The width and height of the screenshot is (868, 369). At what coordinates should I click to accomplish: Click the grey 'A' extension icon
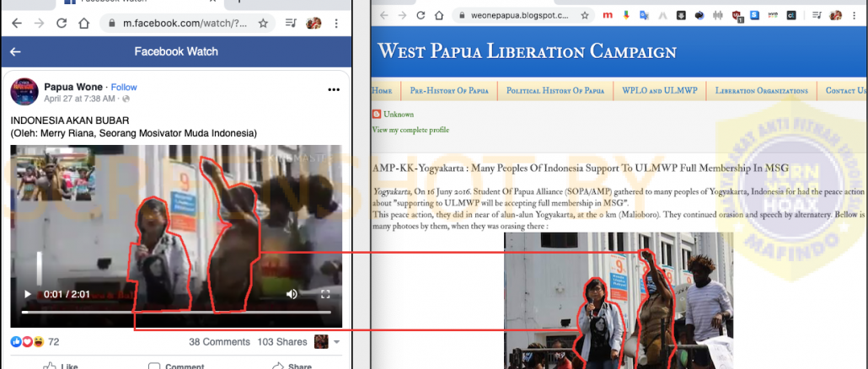[x=662, y=15]
